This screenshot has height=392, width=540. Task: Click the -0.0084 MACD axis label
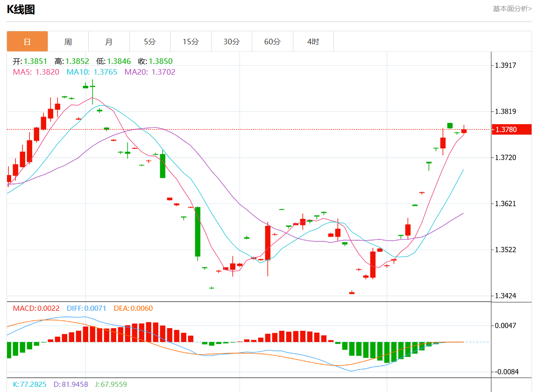click(507, 371)
